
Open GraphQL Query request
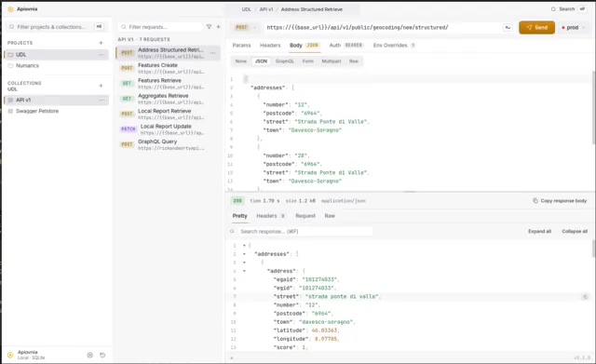168,144
